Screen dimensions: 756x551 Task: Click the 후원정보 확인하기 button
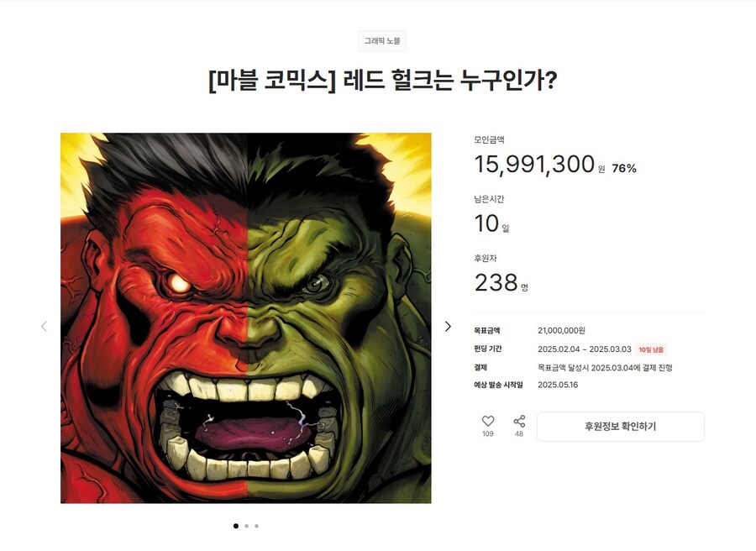pos(621,426)
